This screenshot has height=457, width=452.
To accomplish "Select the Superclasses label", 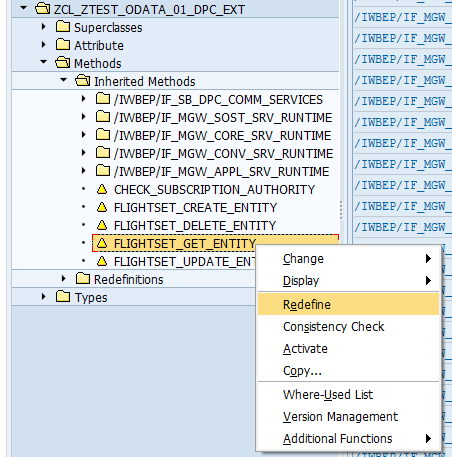I will tap(108, 28).
